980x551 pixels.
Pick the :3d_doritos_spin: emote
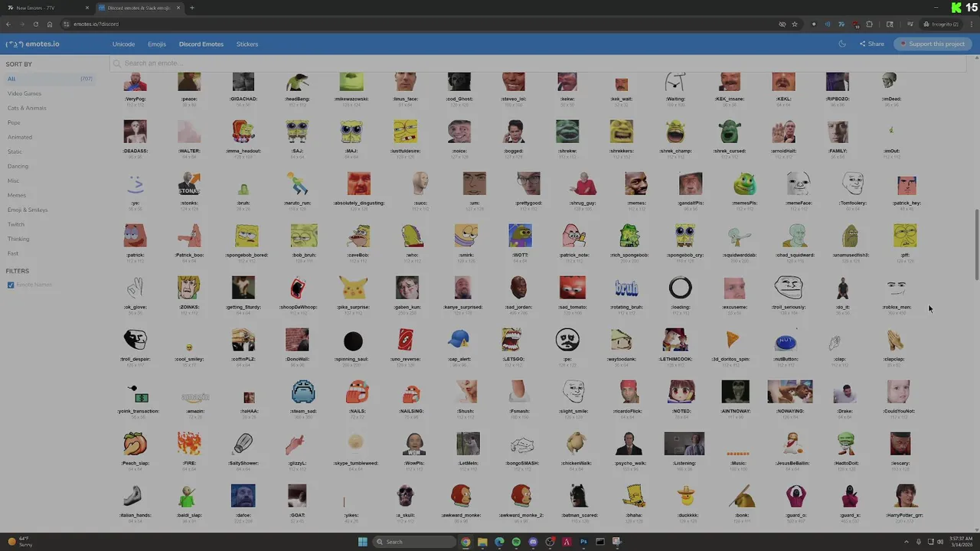[731, 340]
